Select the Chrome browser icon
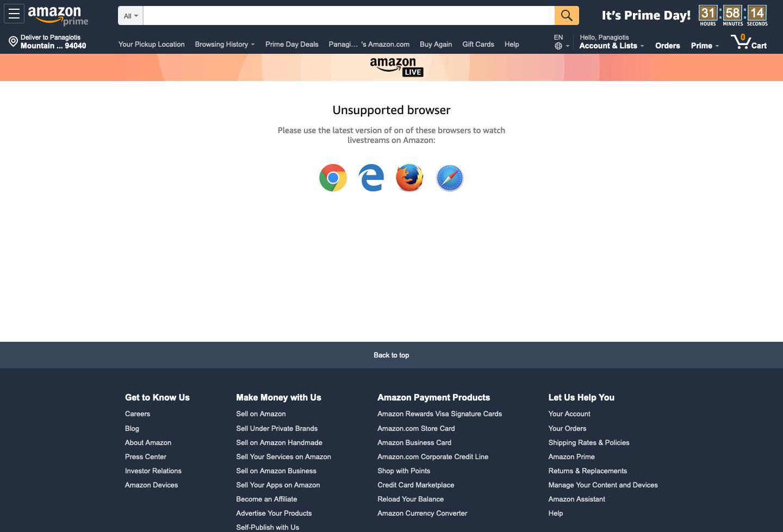This screenshot has height=532, width=783. pyautogui.click(x=333, y=178)
